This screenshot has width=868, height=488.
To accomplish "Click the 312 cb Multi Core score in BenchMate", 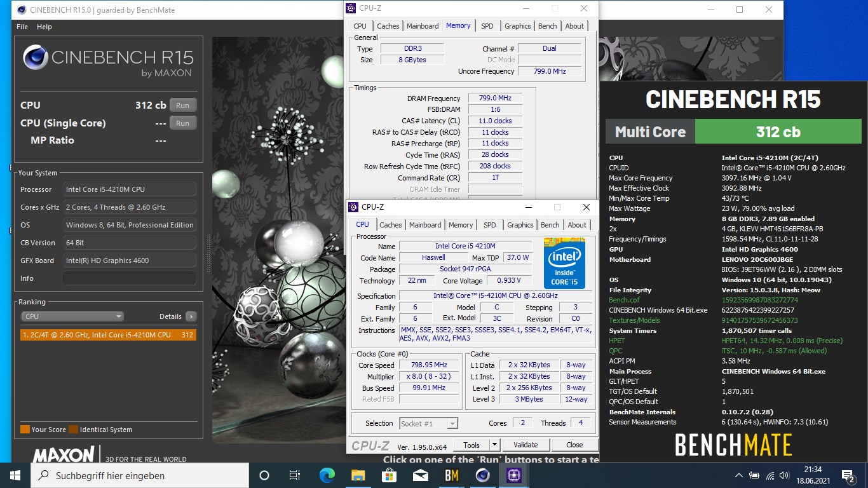I will (778, 132).
